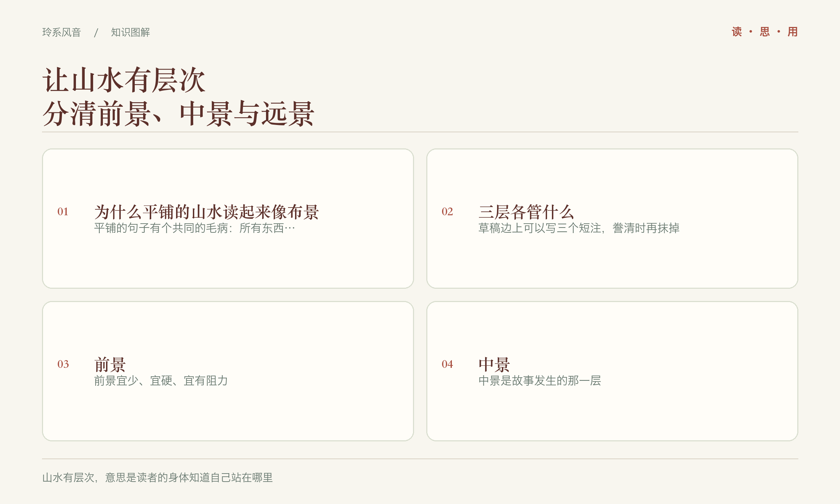Click the number 01 label
This screenshot has height=504, width=840.
(63, 211)
